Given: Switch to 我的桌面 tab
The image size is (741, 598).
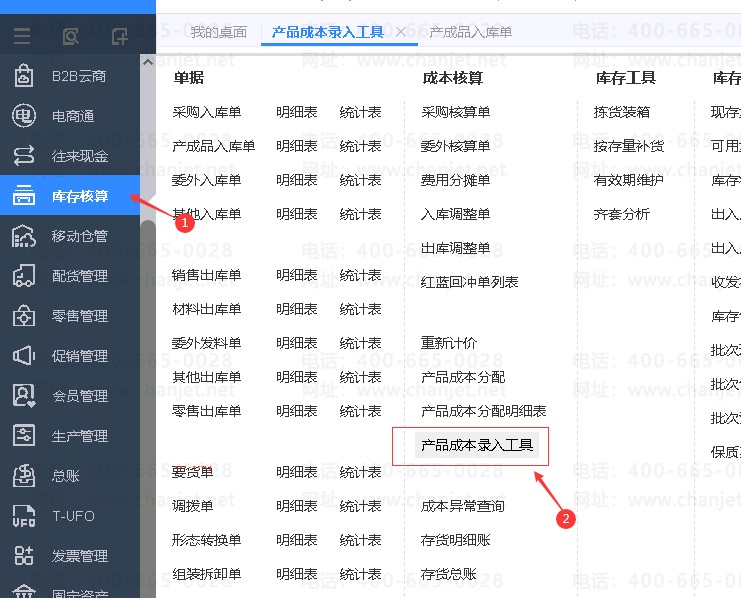Looking at the screenshot, I should [x=218, y=32].
